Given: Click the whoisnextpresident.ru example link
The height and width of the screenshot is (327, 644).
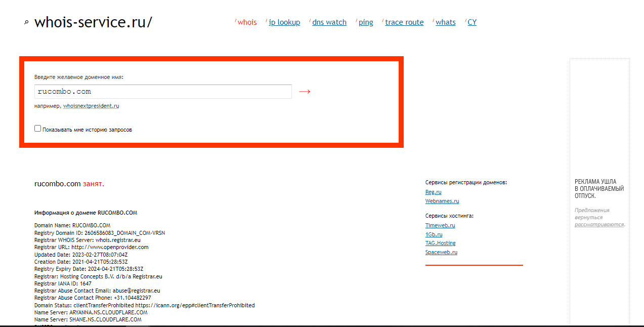Looking at the screenshot, I should [x=91, y=106].
